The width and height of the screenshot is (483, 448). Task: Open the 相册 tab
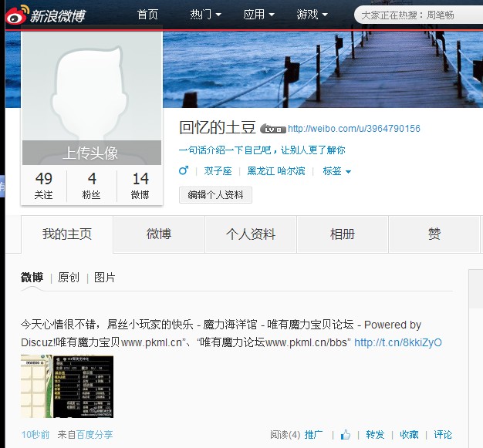click(343, 234)
